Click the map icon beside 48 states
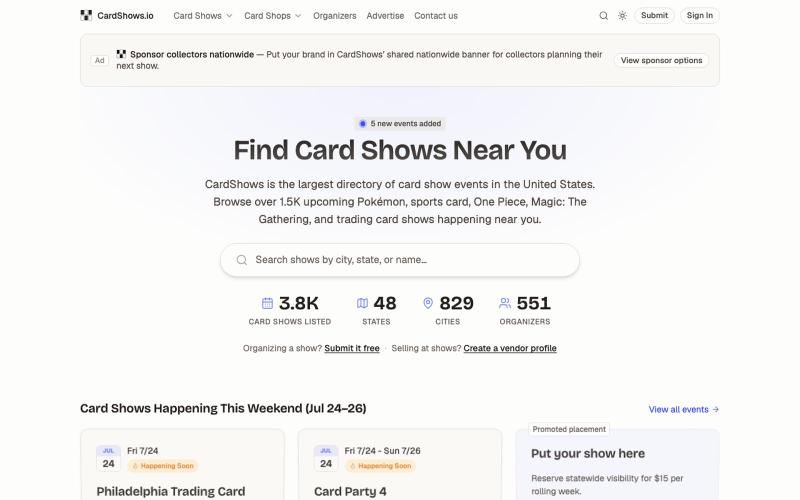The width and height of the screenshot is (800, 500). pos(362,303)
